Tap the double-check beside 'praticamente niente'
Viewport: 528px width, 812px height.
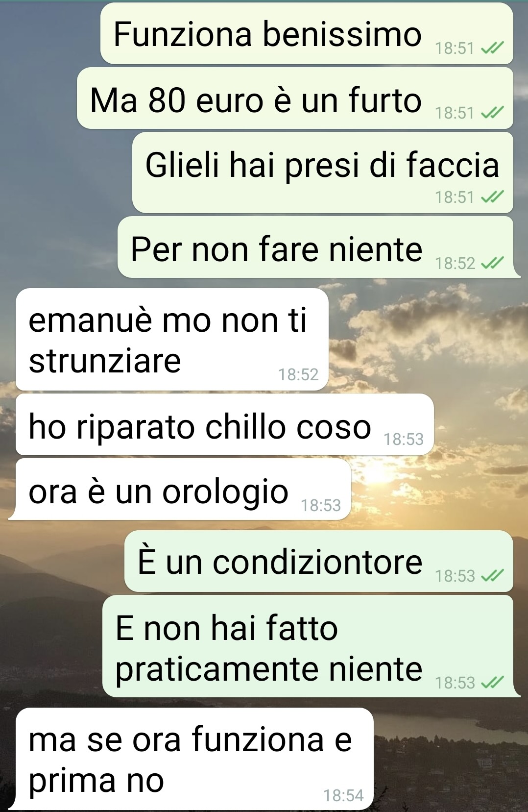point(492,682)
